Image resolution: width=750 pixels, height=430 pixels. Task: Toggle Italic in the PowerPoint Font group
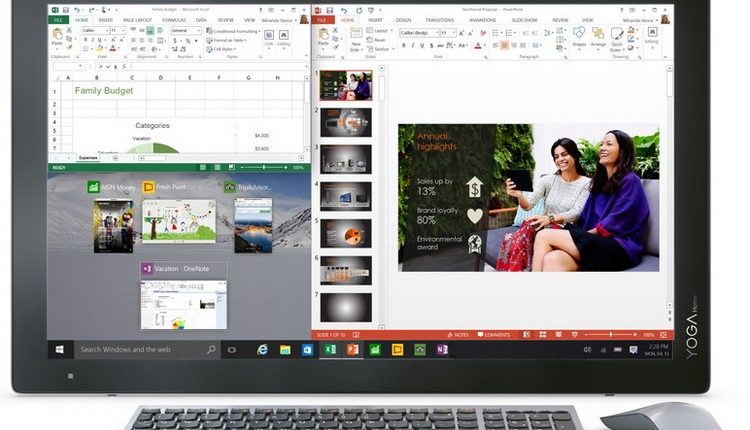coord(414,45)
